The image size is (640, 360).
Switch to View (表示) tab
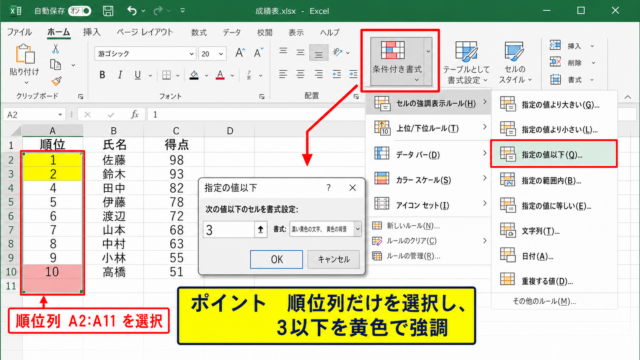pos(296,32)
